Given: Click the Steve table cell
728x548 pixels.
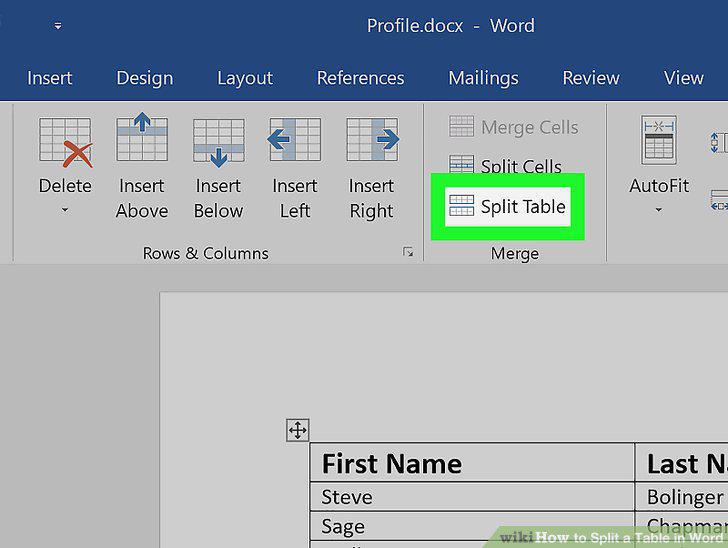Looking at the screenshot, I should 472,496.
